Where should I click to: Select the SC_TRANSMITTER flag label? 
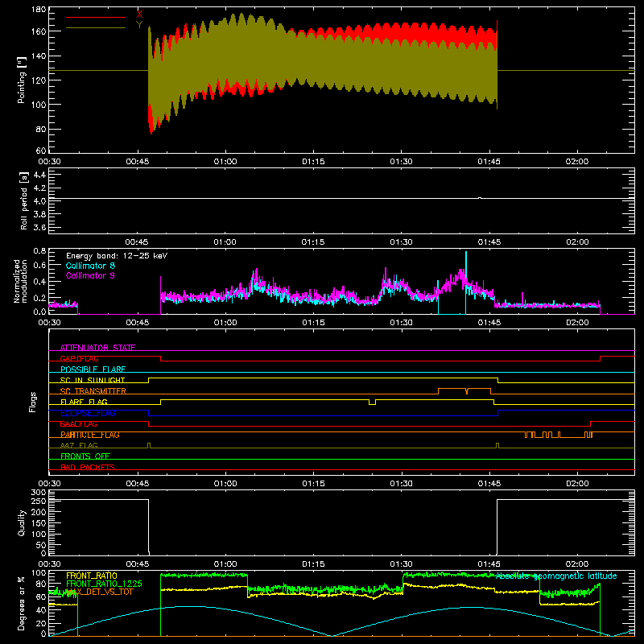93,391
